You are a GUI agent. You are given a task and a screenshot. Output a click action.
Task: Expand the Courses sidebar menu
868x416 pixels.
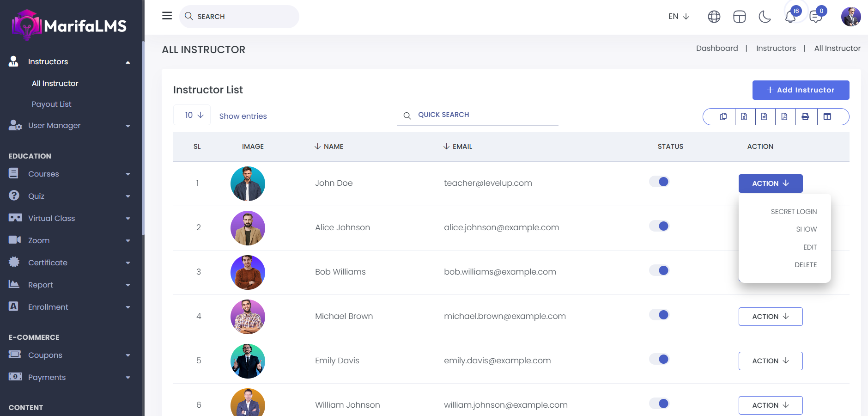(69, 174)
